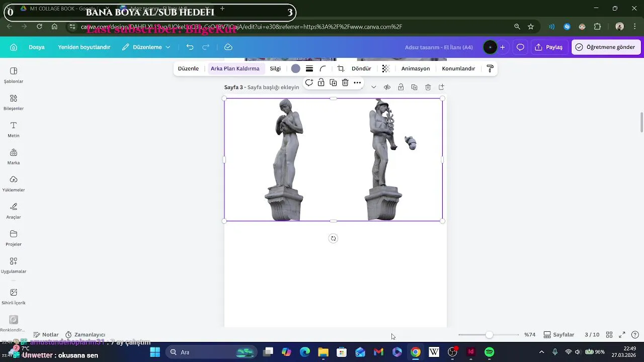Toggle the Zamanlayıcı timer

(x=85, y=334)
